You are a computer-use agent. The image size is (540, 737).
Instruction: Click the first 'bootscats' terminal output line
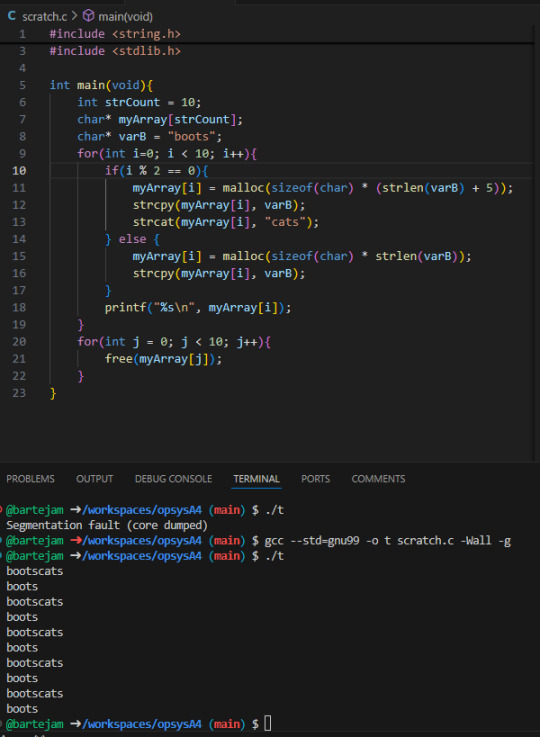click(35, 571)
